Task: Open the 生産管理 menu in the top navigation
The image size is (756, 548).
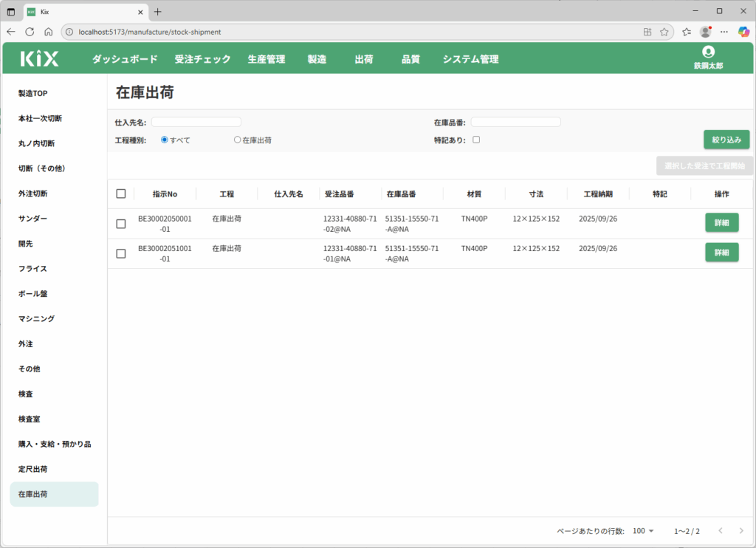Action: click(266, 59)
